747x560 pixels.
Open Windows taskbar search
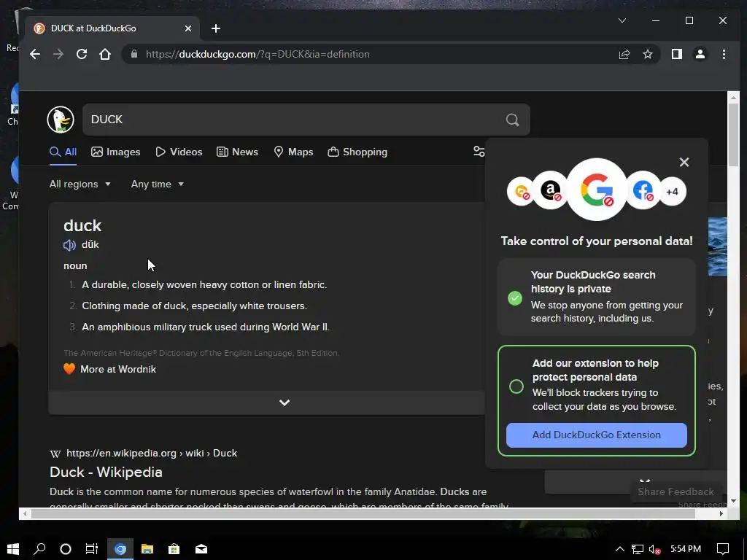tap(39, 549)
